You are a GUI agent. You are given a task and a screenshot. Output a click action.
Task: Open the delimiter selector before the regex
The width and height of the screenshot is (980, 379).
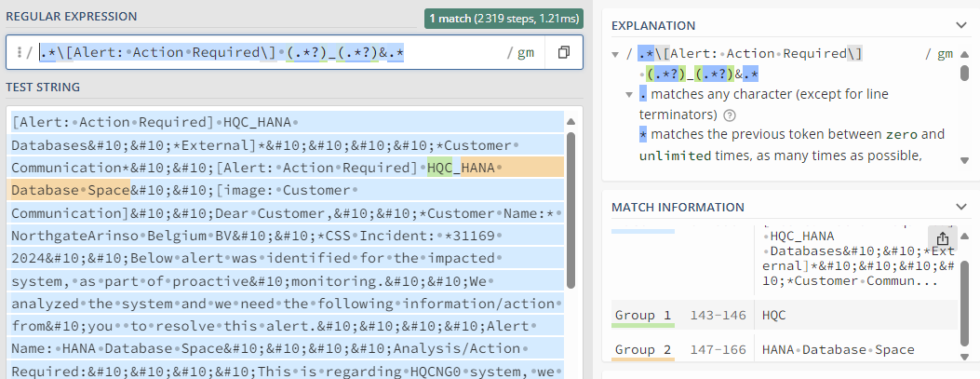point(20,53)
